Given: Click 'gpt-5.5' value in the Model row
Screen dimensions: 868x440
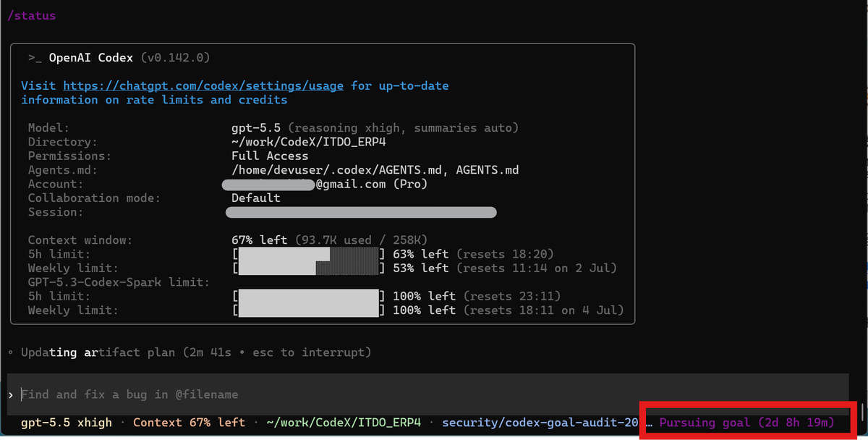Looking at the screenshot, I should [x=256, y=128].
